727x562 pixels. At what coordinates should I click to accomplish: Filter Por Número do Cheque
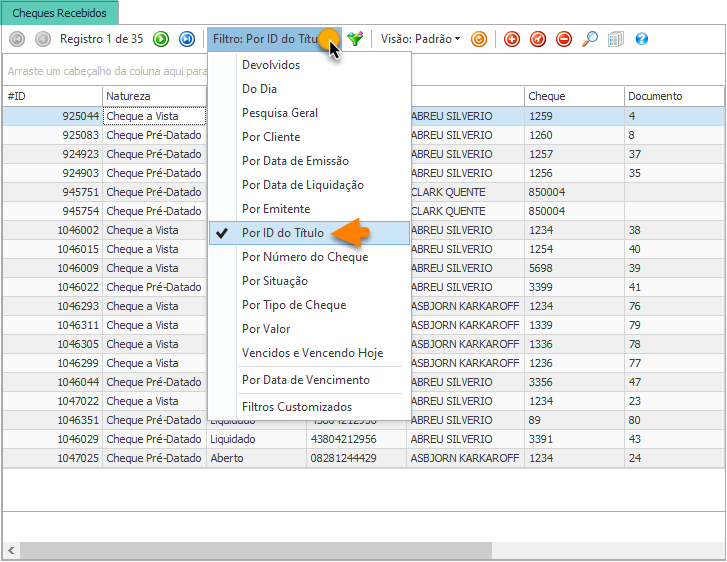click(309, 257)
